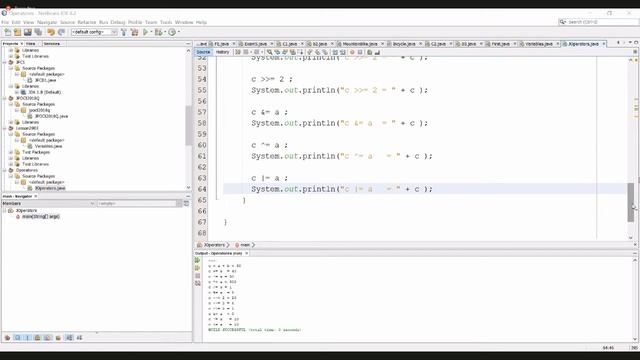Toggle the Source view button
Screen dimensions: 640x360
203,52
